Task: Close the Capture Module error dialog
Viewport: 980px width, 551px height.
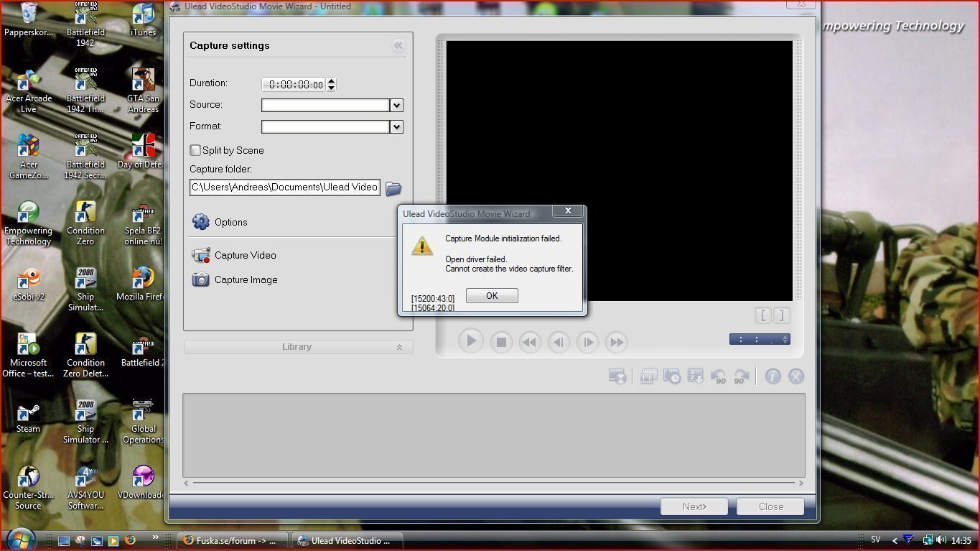Action: point(568,211)
